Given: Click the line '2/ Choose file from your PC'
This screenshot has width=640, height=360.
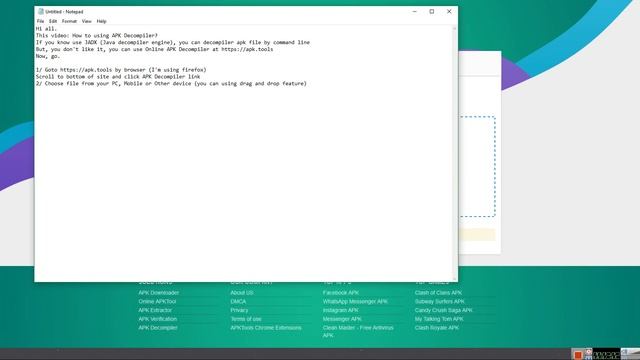Looking at the screenshot, I should [x=171, y=84].
